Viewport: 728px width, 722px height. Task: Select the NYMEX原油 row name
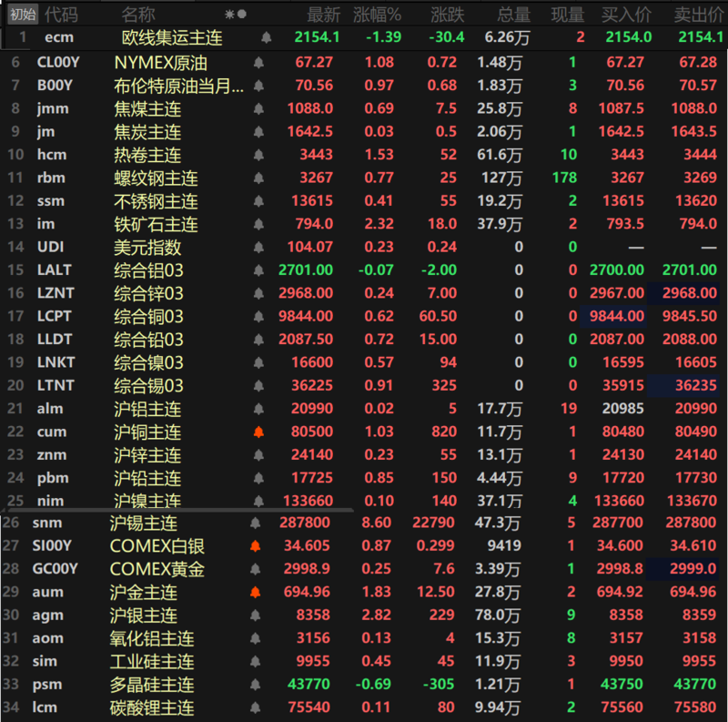(x=161, y=63)
